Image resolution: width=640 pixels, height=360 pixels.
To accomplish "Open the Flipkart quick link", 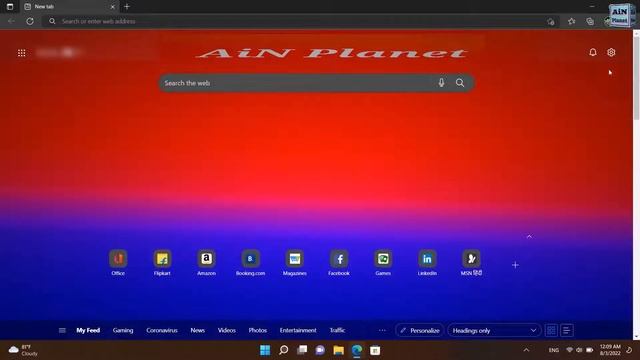I will (x=162, y=263).
